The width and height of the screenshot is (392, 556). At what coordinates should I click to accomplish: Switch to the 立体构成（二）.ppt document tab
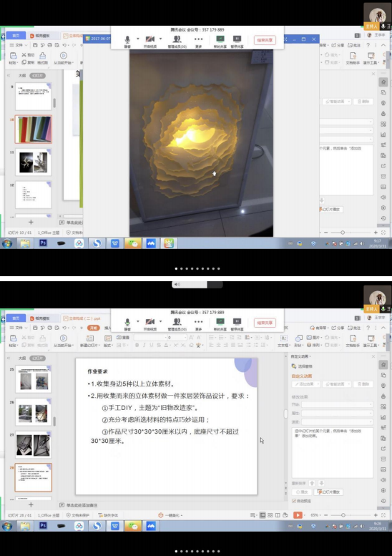point(82,318)
